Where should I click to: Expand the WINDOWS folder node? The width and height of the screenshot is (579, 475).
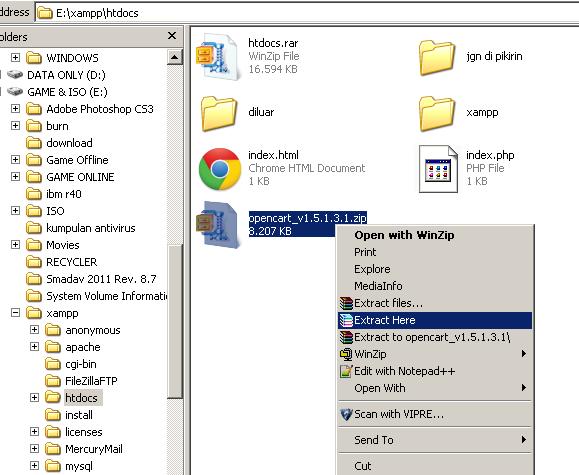(15, 58)
